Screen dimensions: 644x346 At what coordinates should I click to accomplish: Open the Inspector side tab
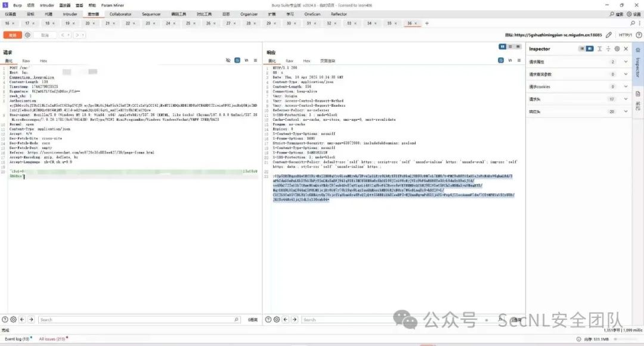(638, 64)
